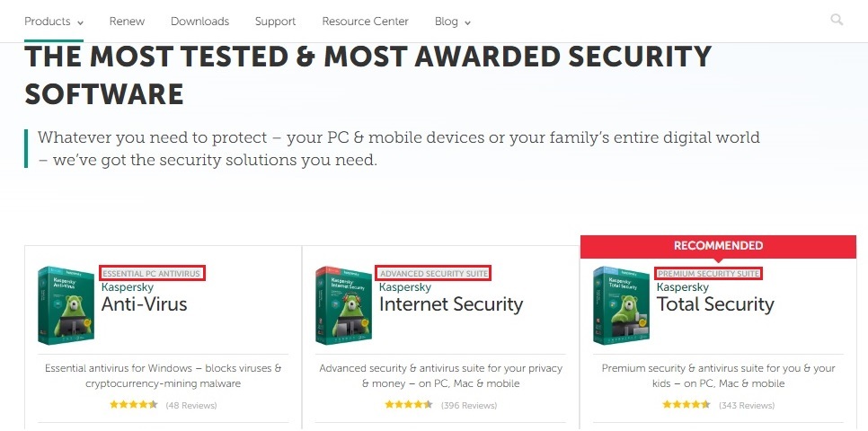Image resolution: width=868 pixels, height=431 pixels.
Task: Click the Anti-Virus product title
Action: [x=144, y=304]
